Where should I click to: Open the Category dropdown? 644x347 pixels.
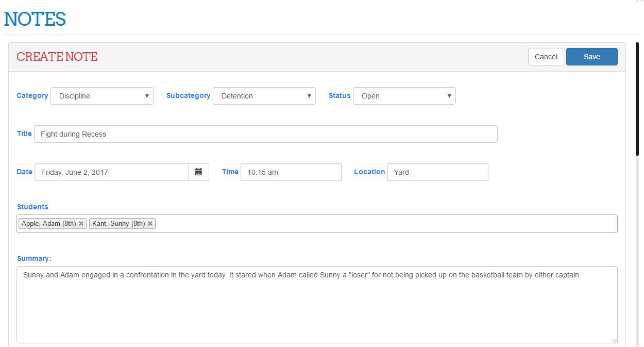coord(101,96)
